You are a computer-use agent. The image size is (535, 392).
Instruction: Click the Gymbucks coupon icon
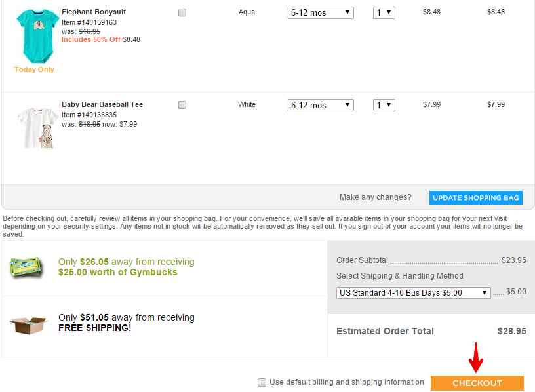coord(27,267)
